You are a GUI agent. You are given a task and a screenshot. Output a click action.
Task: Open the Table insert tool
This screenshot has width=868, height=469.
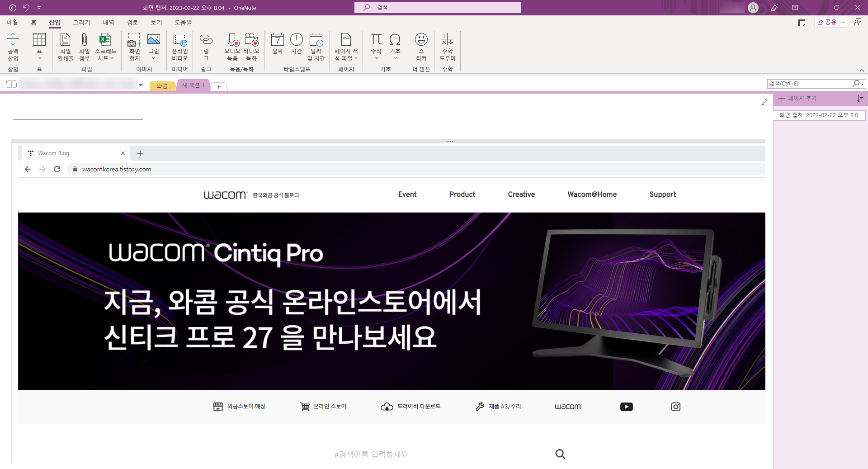(39, 47)
